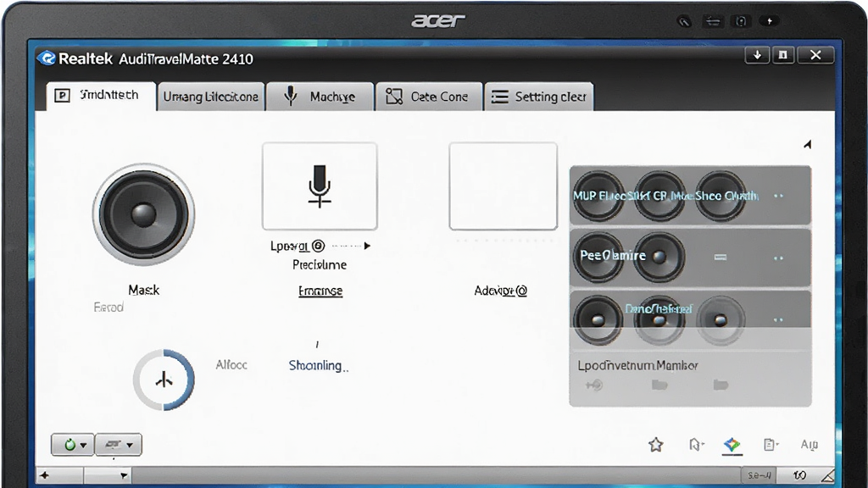Click the last folder icon under LpodInvetnum Mamber
Viewport: 868px width, 488px height.
[721, 385]
